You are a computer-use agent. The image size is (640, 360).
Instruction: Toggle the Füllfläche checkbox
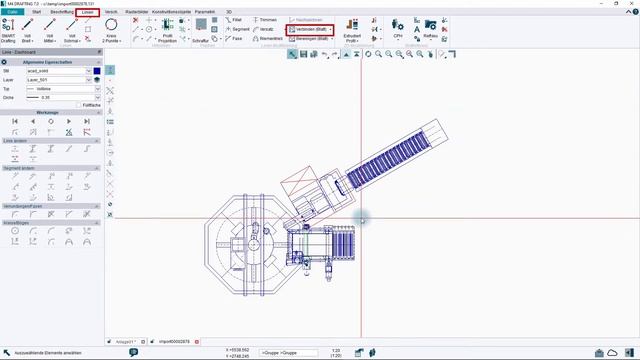click(x=79, y=105)
